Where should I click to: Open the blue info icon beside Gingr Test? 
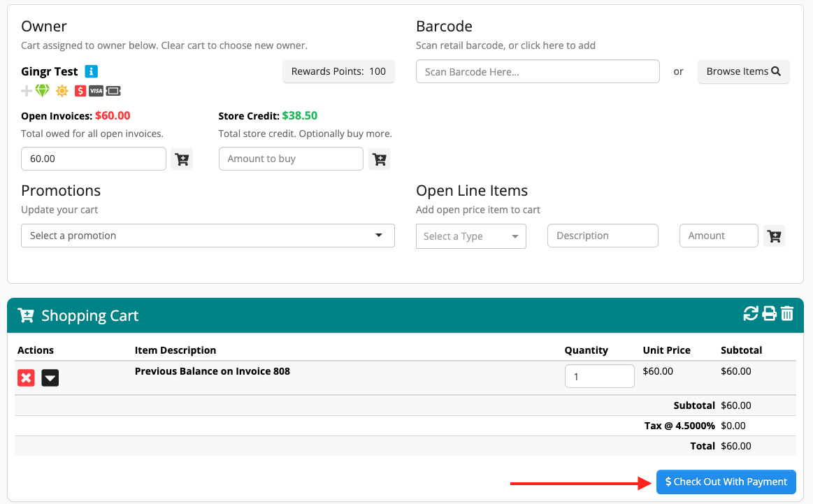(92, 71)
